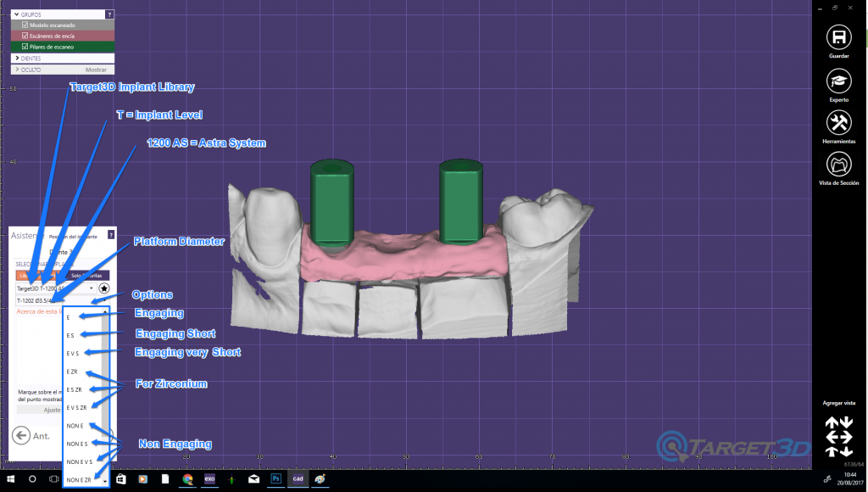The image size is (868, 492).
Task: Click the Mostrar link on OCULTO row
Action: click(x=96, y=69)
